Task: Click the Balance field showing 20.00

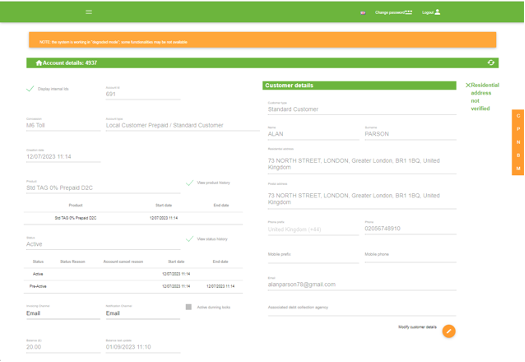Action: pos(63,347)
